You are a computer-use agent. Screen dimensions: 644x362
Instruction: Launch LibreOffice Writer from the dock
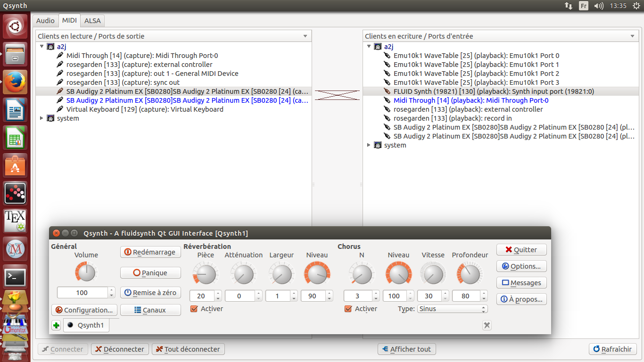click(x=15, y=110)
